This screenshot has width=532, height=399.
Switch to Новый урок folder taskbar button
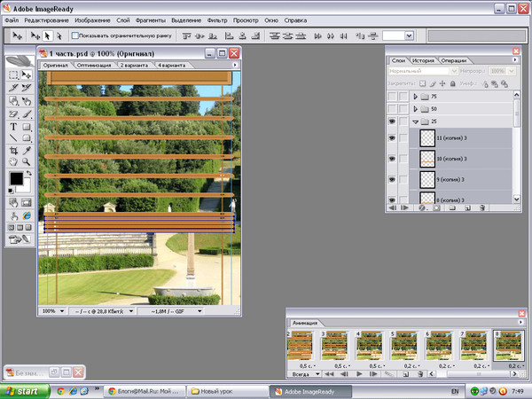pyautogui.click(x=227, y=391)
